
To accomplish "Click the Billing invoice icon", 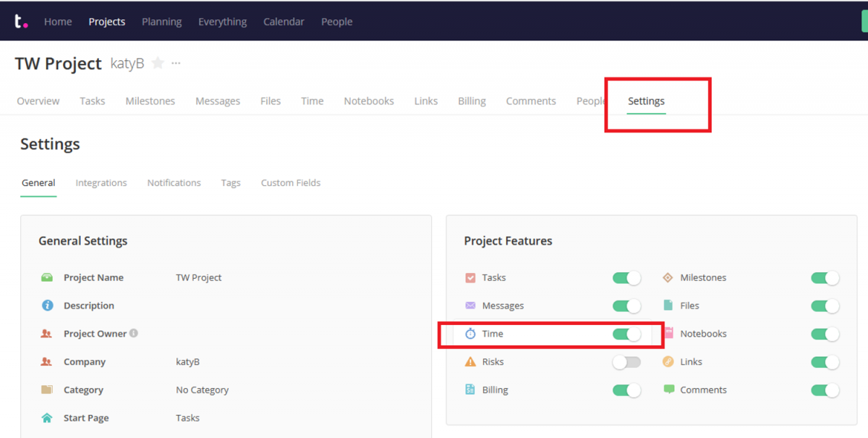I will [471, 389].
